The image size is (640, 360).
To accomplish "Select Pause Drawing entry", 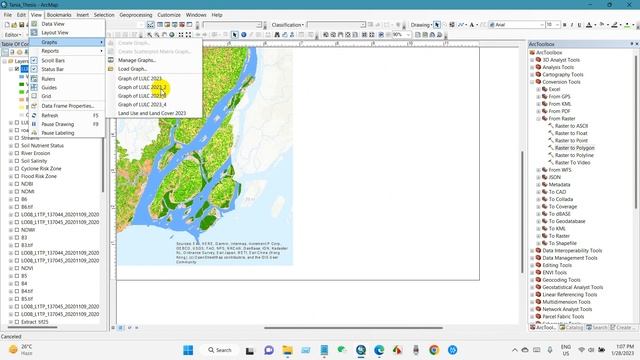I will coord(58,124).
